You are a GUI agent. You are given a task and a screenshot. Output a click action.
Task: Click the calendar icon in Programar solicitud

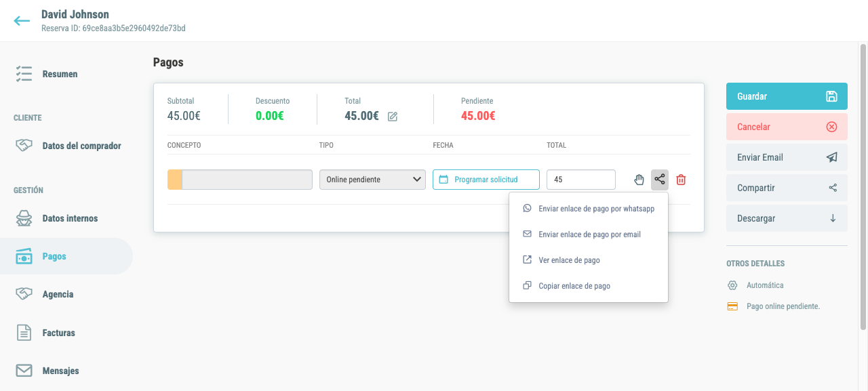(444, 180)
